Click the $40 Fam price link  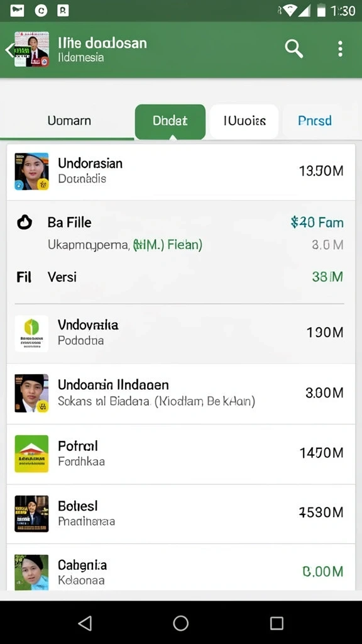317,223
